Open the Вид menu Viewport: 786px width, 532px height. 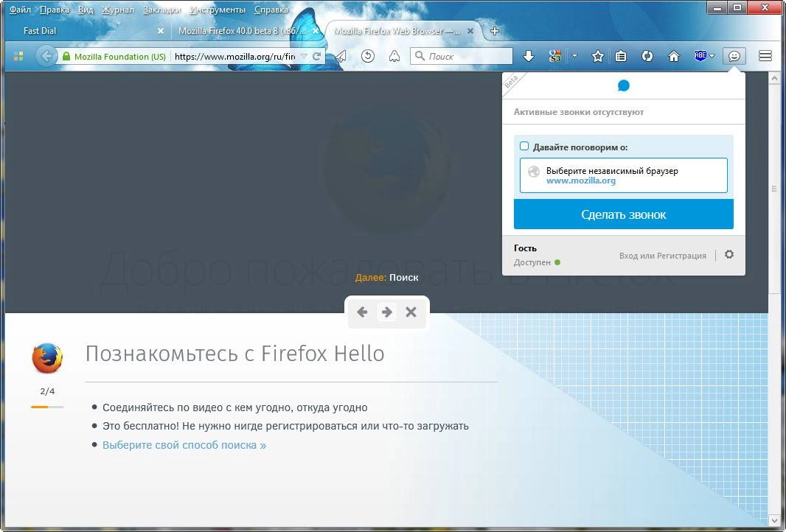coord(86,10)
